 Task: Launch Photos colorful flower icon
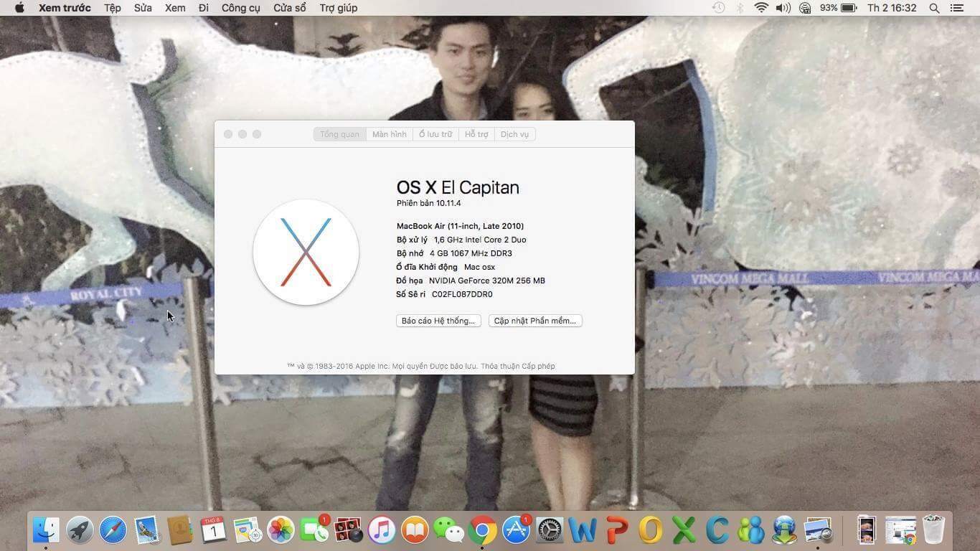coord(281,530)
